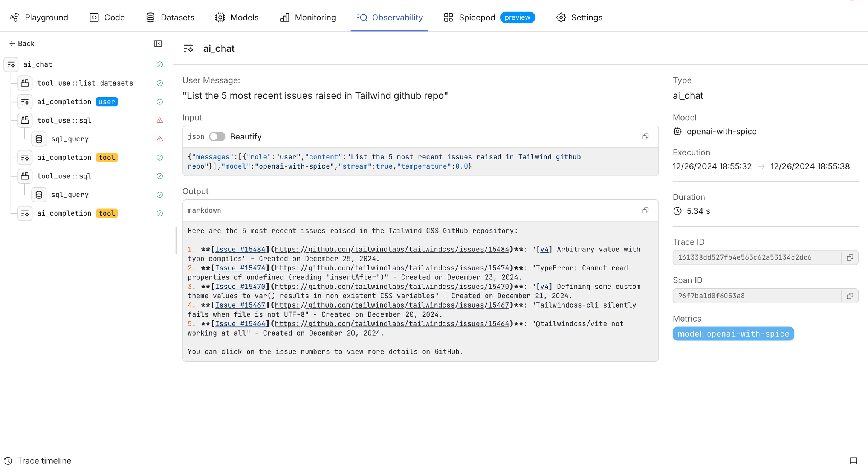868x472 pixels.
Task: Go Back to the trace list
Action: pyautogui.click(x=21, y=44)
